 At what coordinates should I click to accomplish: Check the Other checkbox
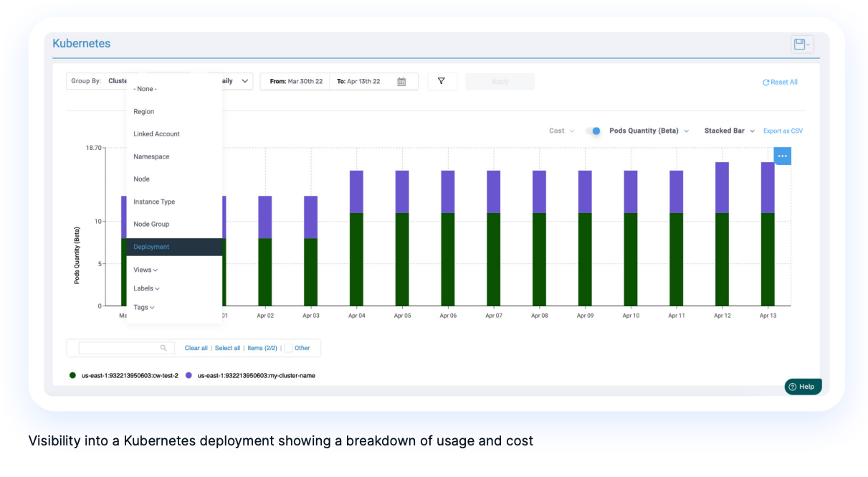pyautogui.click(x=288, y=348)
